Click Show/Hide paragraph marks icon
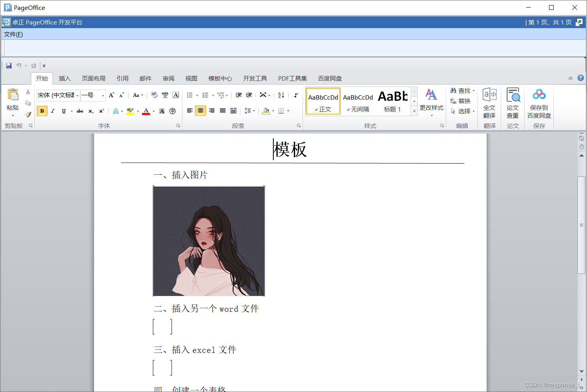The width and height of the screenshot is (587, 392). click(x=295, y=95)
